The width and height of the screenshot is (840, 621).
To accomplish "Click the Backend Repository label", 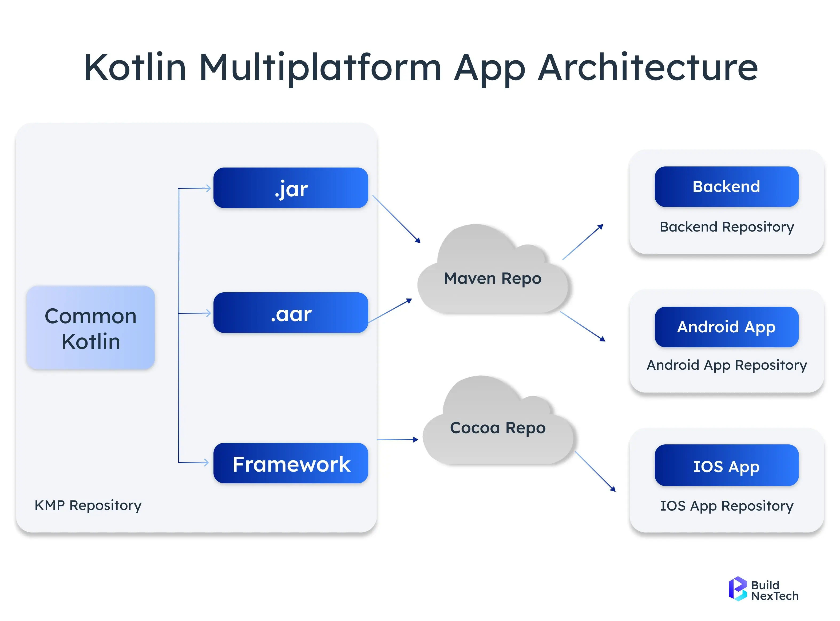I will click(x=726, y=227).
